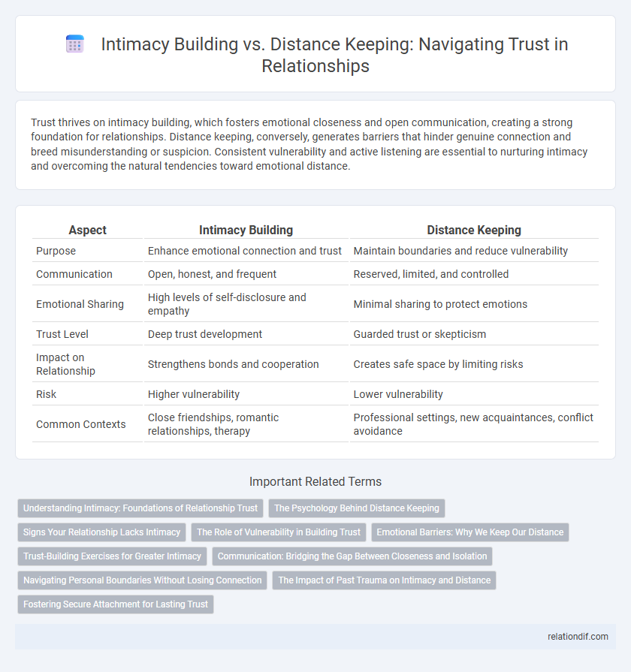The image size is (631, 672).
Task: Click the 'Important Related Terms' heading
Action: coord(315,482)
